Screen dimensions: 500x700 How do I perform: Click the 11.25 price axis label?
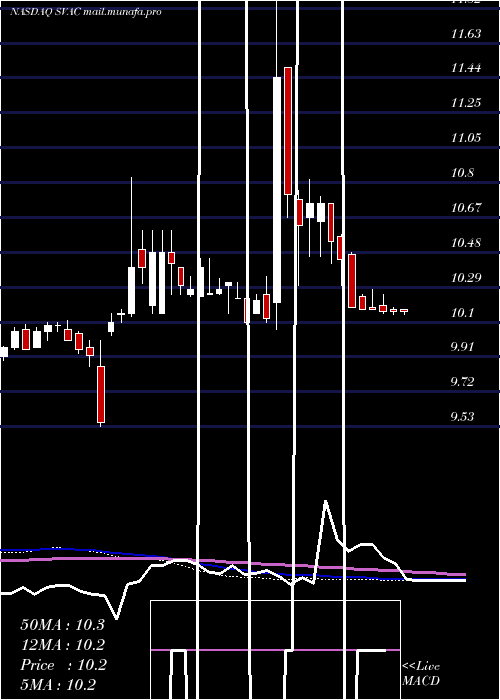[466, 103]
